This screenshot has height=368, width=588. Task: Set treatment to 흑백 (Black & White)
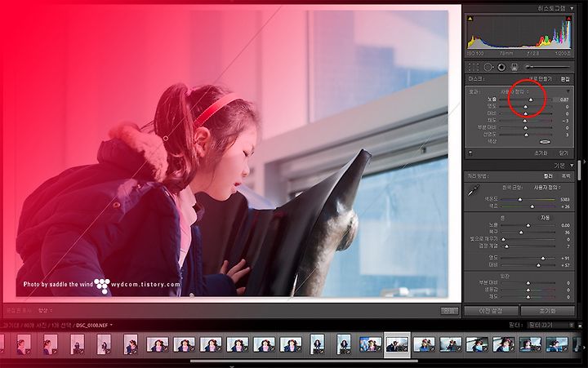pyautogui.click(x=565, y=175)
